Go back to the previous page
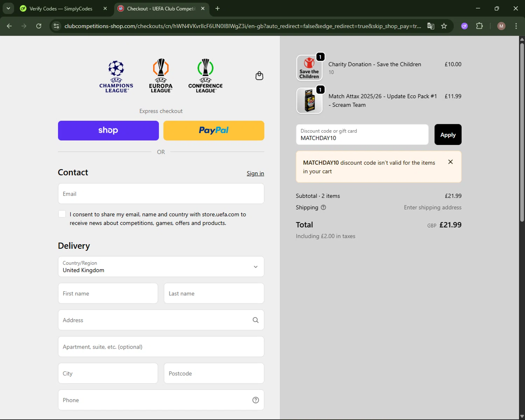This screenshot has height=420, width=525. coord(9,26)
